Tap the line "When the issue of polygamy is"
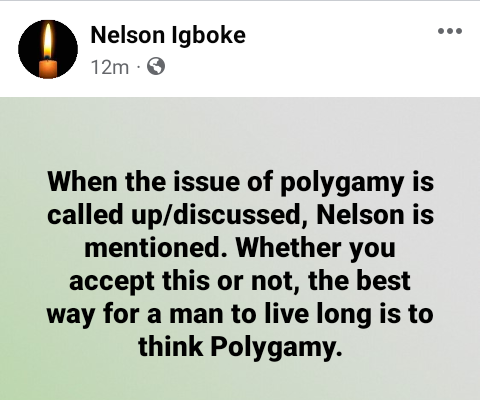The width and height of the screenshot is (480, 400). click(240, 182)
